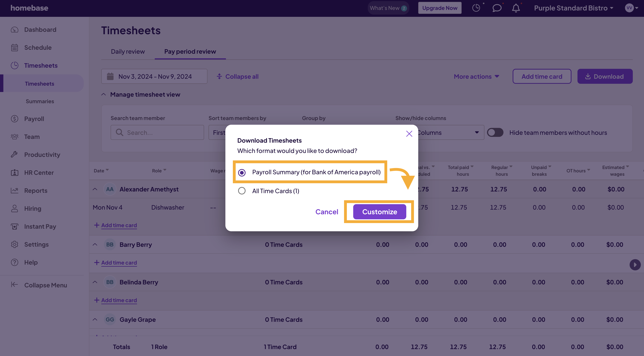Select the Pay period review tab
Viewport: 644px width, 356px height.
click(x=190, y=52)
